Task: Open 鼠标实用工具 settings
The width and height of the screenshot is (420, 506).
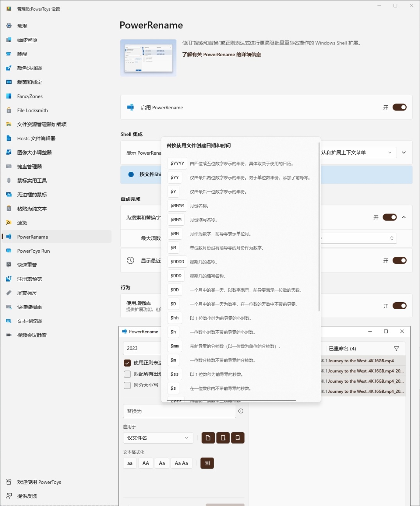Action: click(x=56, y=180)
